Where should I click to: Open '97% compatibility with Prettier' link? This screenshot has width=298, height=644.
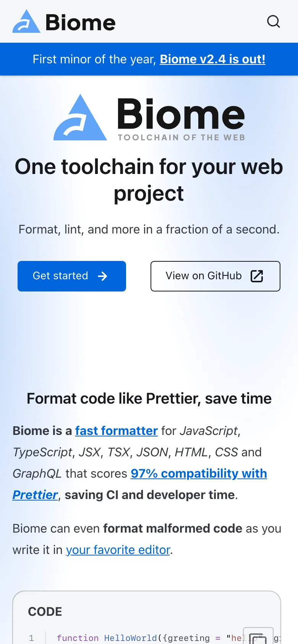[198, 473]
